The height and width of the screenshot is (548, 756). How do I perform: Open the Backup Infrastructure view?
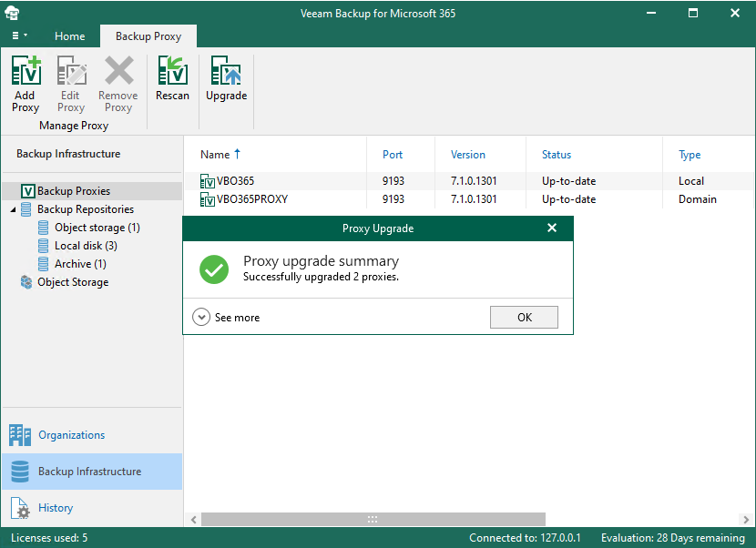tap(92, 472)
